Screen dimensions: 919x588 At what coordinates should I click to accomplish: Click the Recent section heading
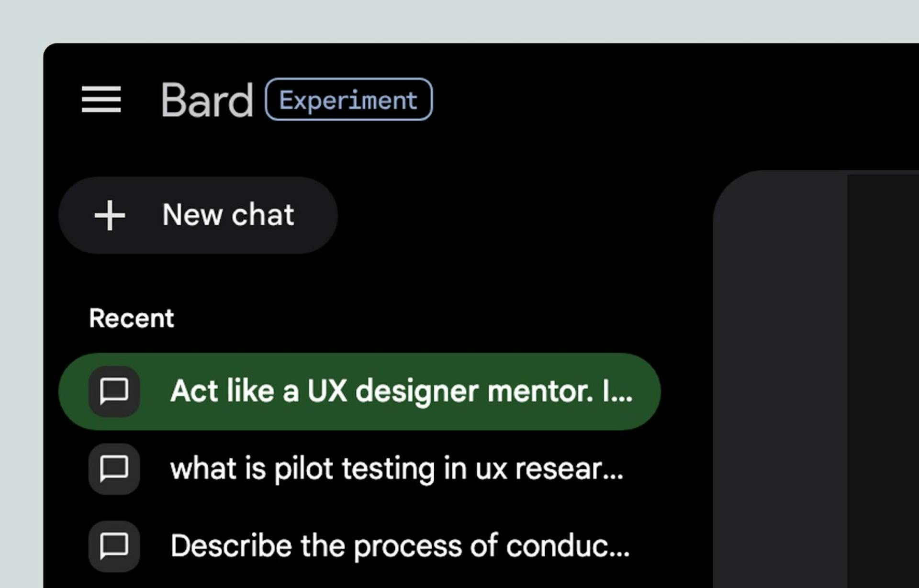(132, 318)
